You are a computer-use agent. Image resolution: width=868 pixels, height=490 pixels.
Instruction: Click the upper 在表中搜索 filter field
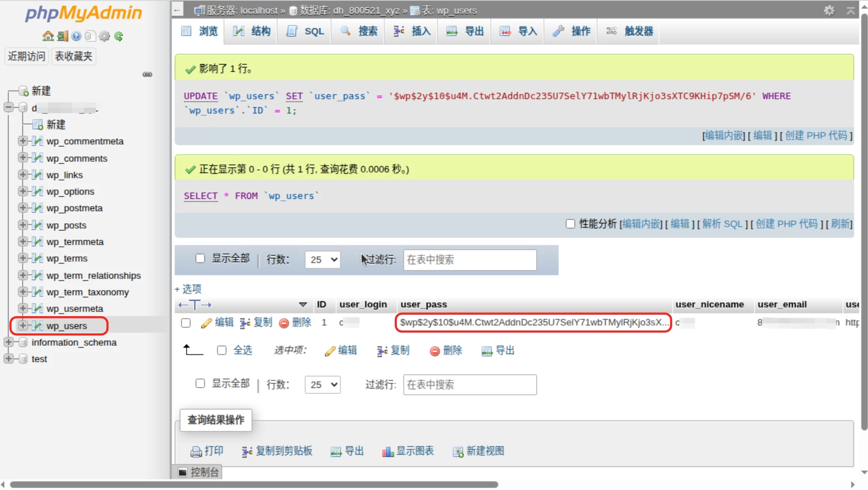(470, 260)
